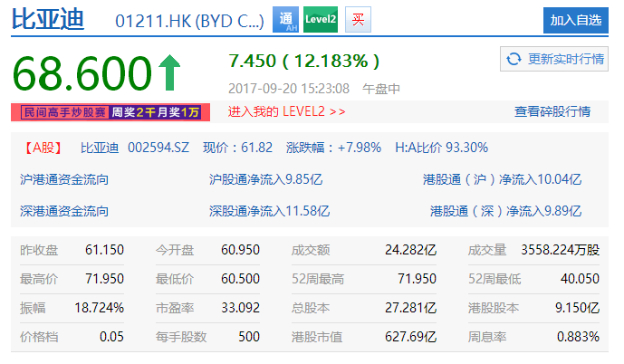This screenshot has height=364, width=624.
Task: Click 沪股通净流入9.85亿 text
Action: click(x=266, y=179)
